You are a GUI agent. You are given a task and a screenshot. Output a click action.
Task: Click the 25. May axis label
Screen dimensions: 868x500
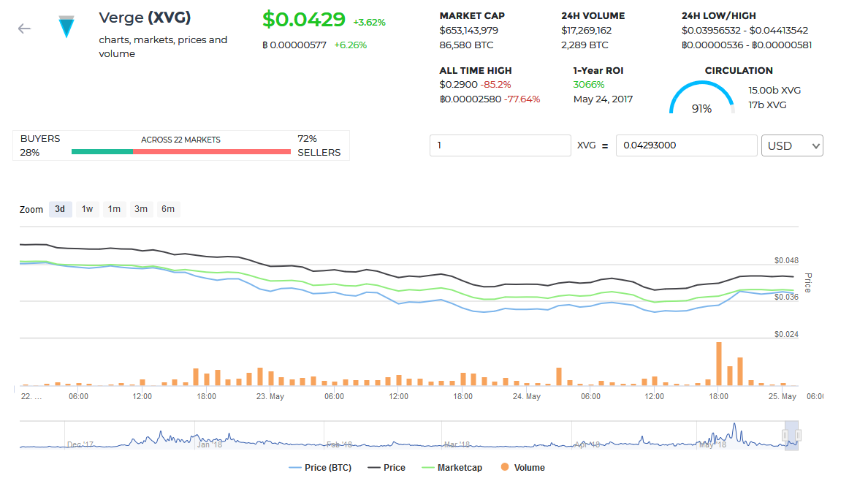(x=783, y=396)
